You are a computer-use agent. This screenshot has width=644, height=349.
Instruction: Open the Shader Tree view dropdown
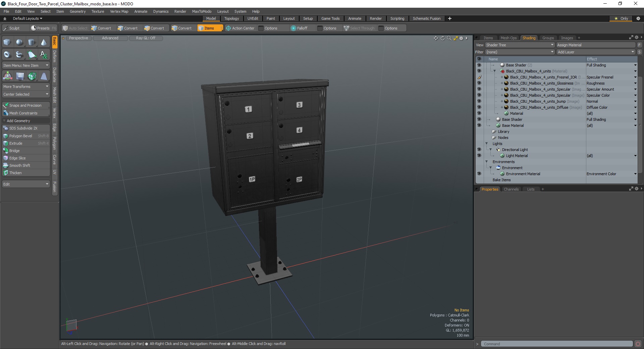click(x=520, y=45)
